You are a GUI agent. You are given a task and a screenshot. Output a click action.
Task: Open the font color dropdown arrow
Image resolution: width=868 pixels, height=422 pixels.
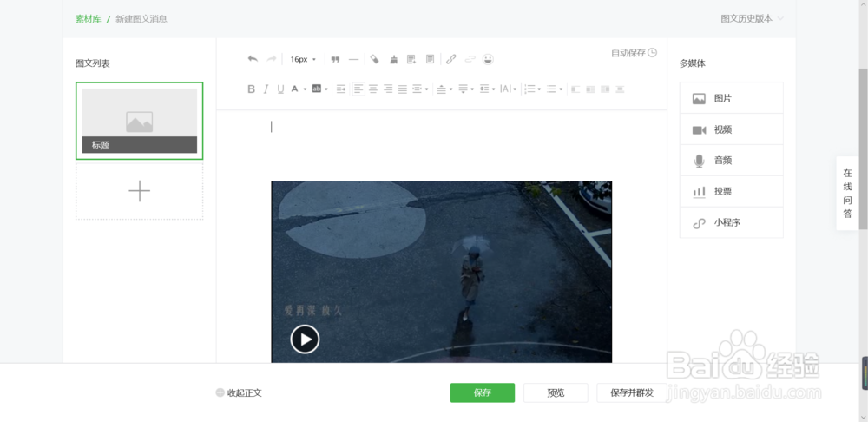[x=305, y=89]
